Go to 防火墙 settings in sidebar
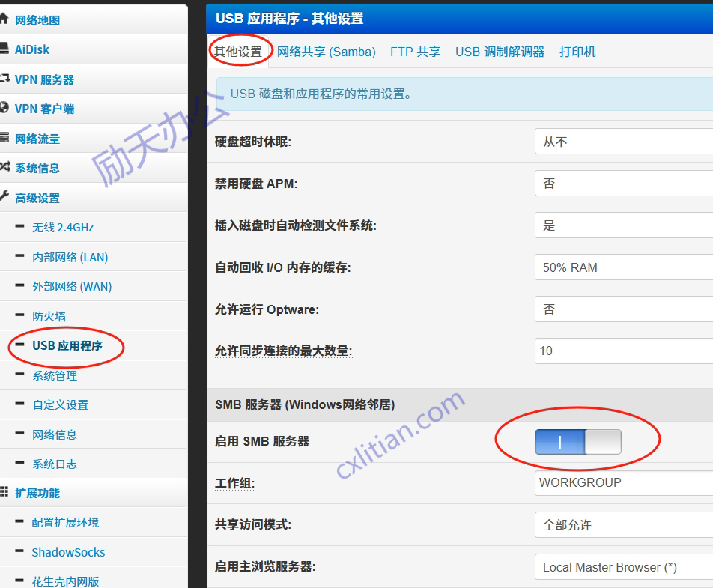Image resolution: width=713 pixels, height=588 pixels. click(49, 316)
